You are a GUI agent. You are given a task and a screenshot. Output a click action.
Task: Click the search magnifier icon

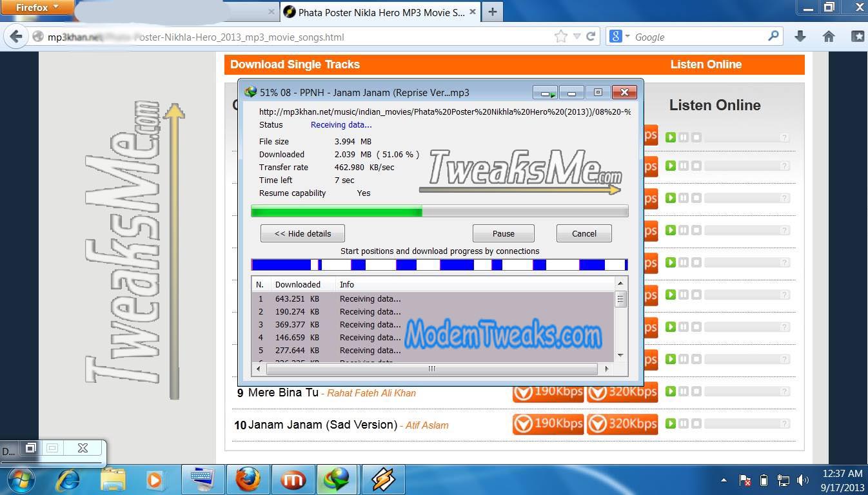[773, 36]
